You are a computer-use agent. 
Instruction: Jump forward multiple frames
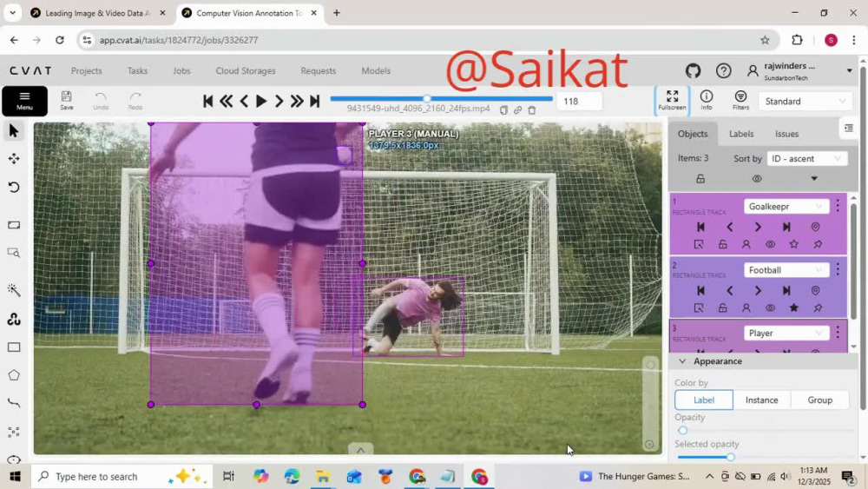click(x=297, y=101)
